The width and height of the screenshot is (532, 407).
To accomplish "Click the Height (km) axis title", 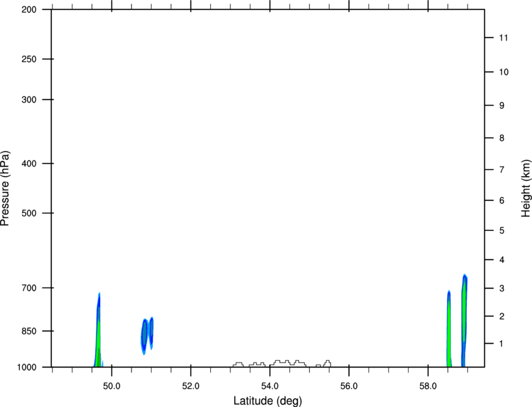I will coord(526,188).
